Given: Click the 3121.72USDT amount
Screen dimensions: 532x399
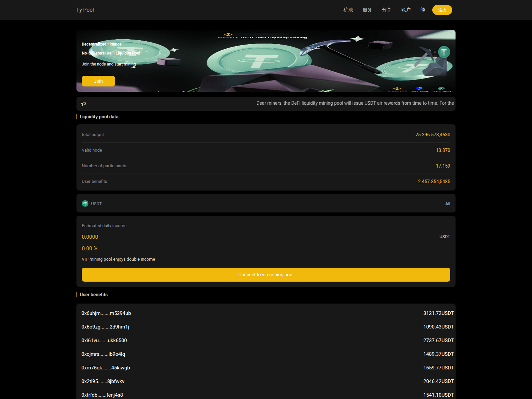Looking at the screenshot, I should pyautogui.click(x=438, y=313).
